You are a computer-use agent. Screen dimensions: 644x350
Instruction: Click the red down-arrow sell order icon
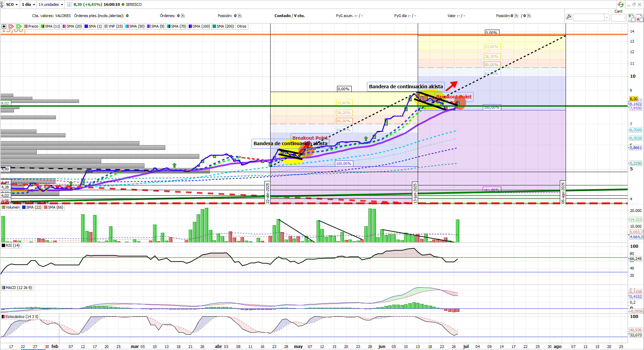[x=639, y=17]
